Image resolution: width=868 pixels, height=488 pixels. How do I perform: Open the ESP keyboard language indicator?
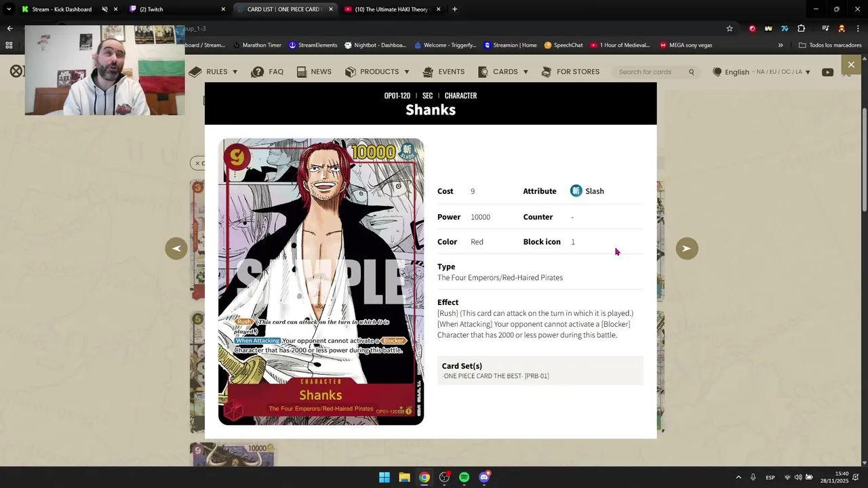click(770, 478)
